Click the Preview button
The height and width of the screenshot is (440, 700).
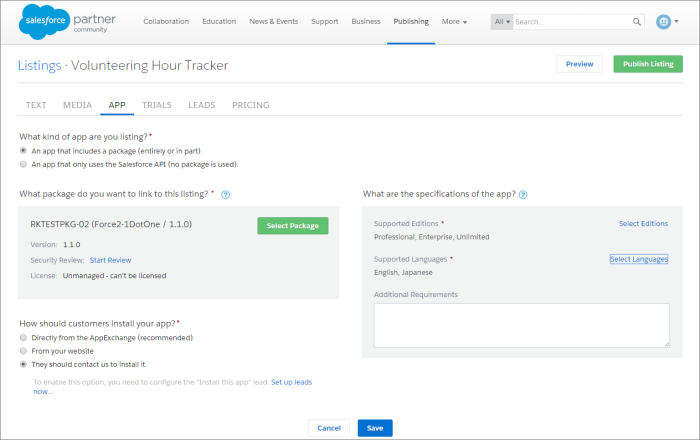coord(579,64)
